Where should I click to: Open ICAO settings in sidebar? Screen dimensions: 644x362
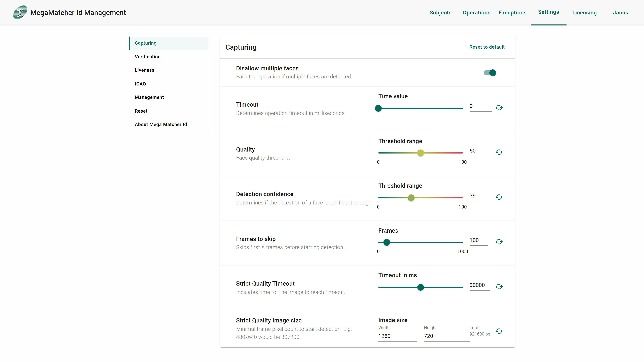pos(169,84)
